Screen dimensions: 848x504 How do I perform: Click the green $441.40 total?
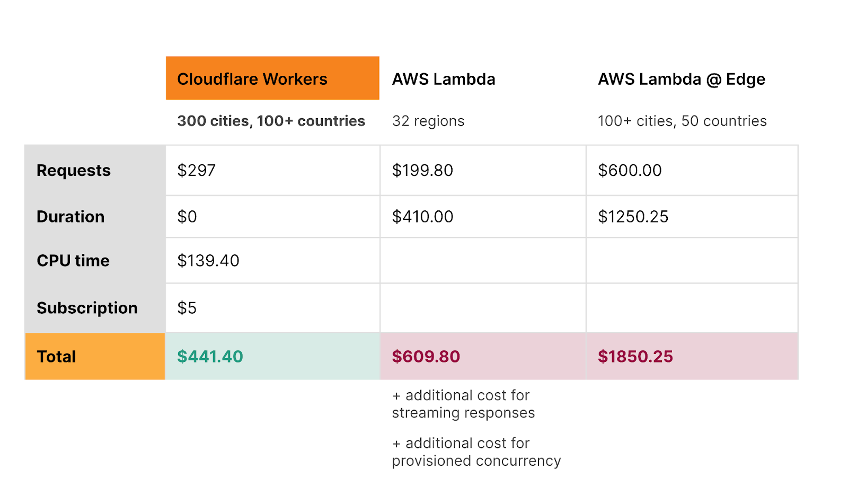(210, 356)
